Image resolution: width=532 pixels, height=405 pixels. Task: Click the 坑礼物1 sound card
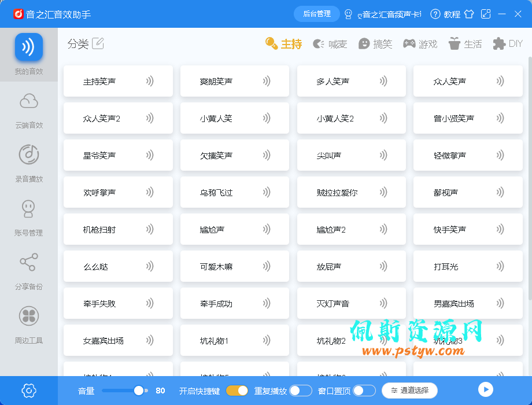tap(235, 340)
